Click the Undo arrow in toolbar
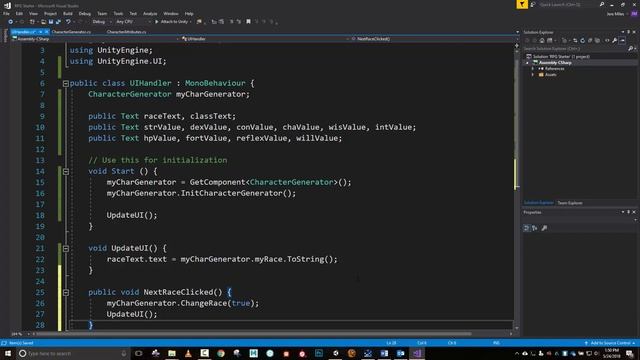Image resolution: width=640 pixels, height=360 pixels. 68,22
